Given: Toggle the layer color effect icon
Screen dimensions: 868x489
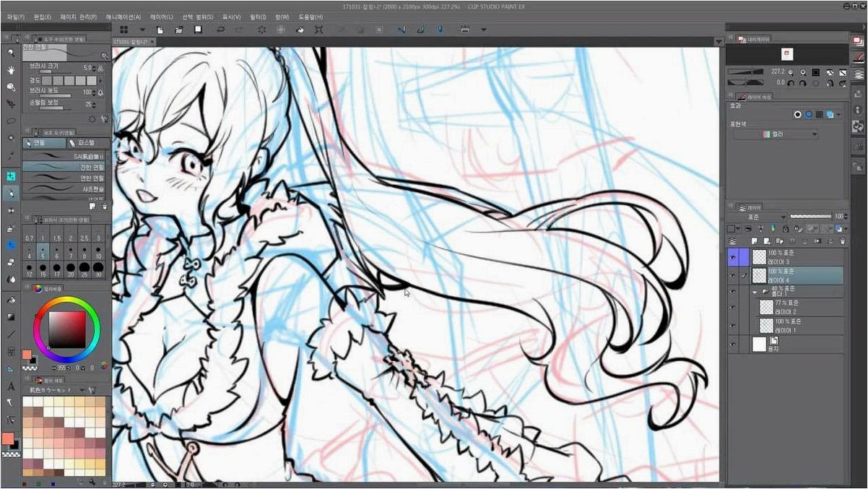Looking at the screenshot, I should point(830,114).
